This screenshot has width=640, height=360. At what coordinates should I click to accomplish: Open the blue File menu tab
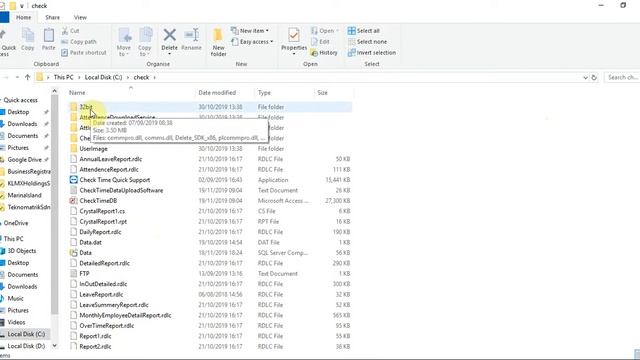point(4,18)
